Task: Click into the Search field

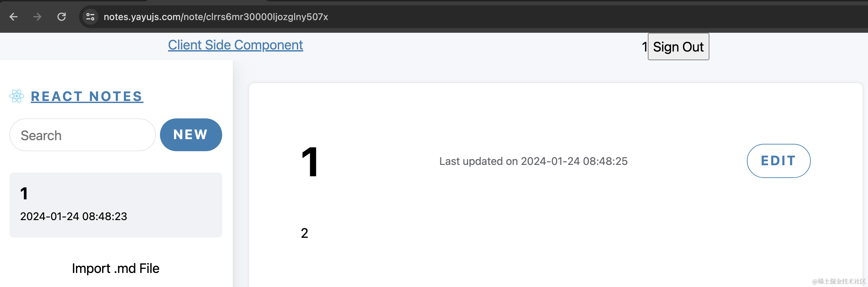Action: click(x=82, y=135)
